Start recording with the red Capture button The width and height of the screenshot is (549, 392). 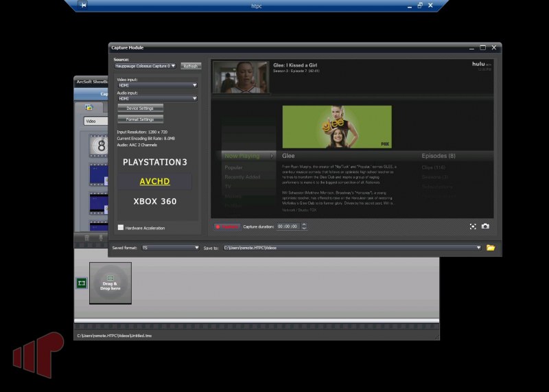tap(226, 227)
